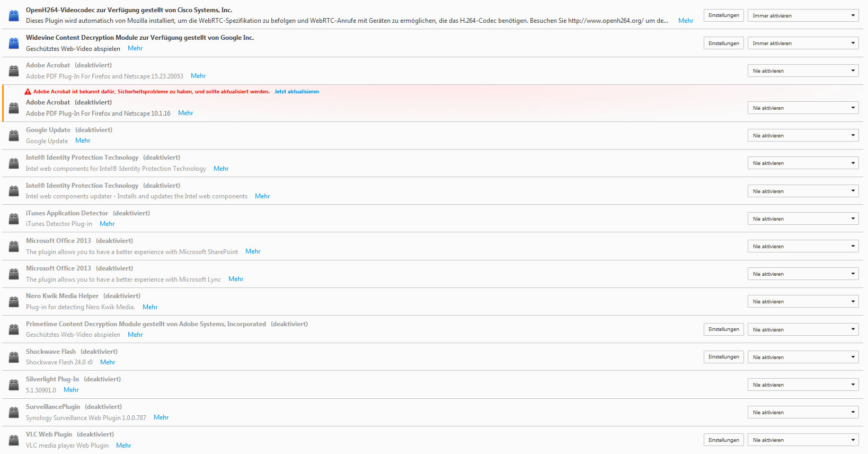Open activation dropdown for Nero Kwik Media Helper
868x454 pixels.
[x=803, y=301]
